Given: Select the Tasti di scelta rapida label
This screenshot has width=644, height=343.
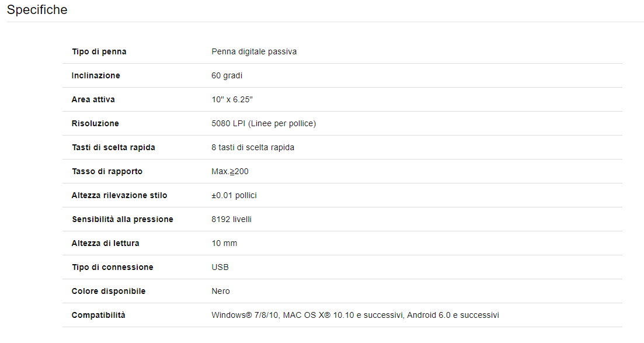Looking at the screenshot, I should tap(113, 147).
